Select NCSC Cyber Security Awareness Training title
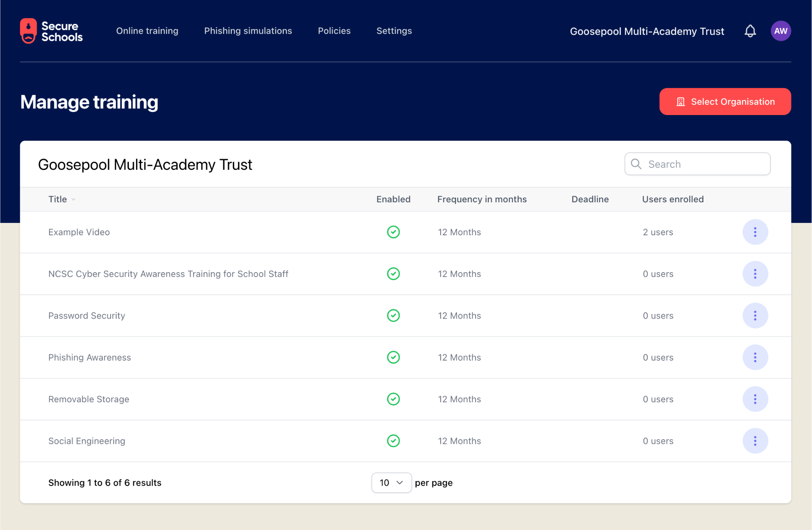The height and width of the screenshot is (530, 812). coord(168,274)
